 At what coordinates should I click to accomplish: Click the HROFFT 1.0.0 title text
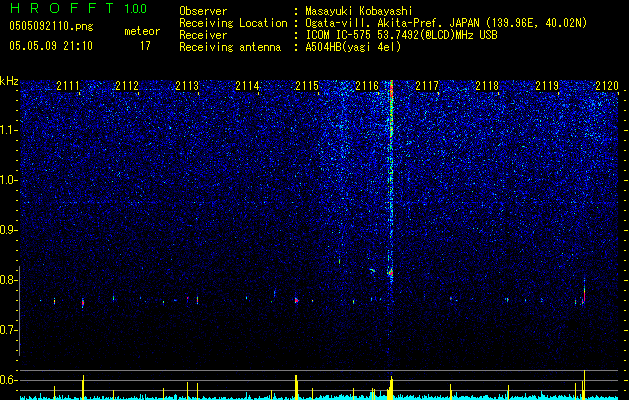(78, 8)
